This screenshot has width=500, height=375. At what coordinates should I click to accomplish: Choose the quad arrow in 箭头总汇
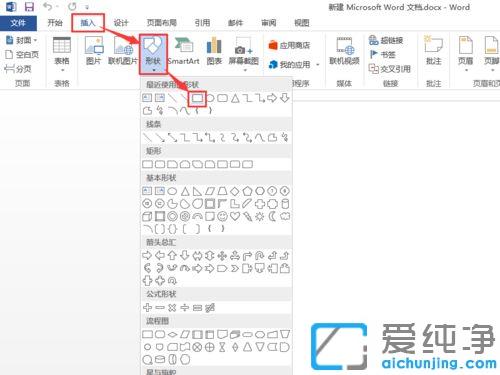tap(222, 256)
